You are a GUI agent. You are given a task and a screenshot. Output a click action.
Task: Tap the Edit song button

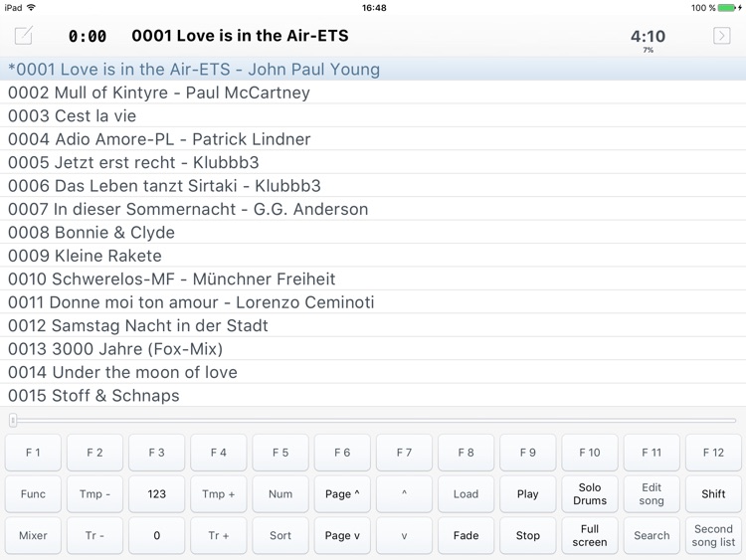652,494
